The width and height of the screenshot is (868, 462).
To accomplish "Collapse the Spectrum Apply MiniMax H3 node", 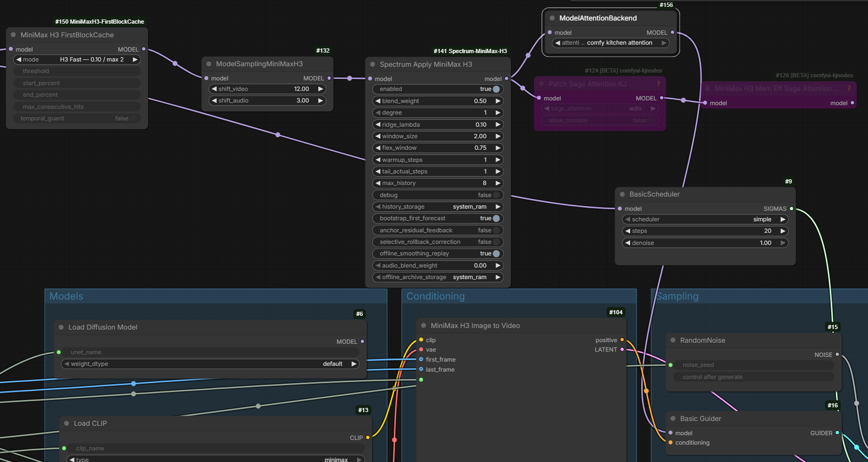I will click(x=372, y=65).
